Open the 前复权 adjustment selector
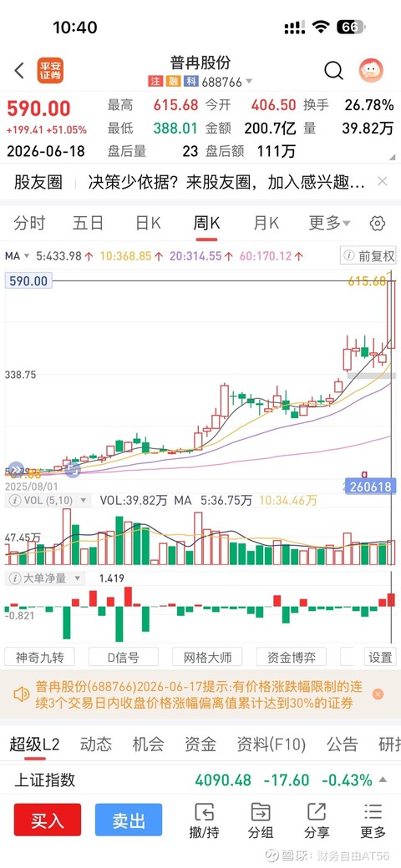401x868 pixels. coord(368,255)
